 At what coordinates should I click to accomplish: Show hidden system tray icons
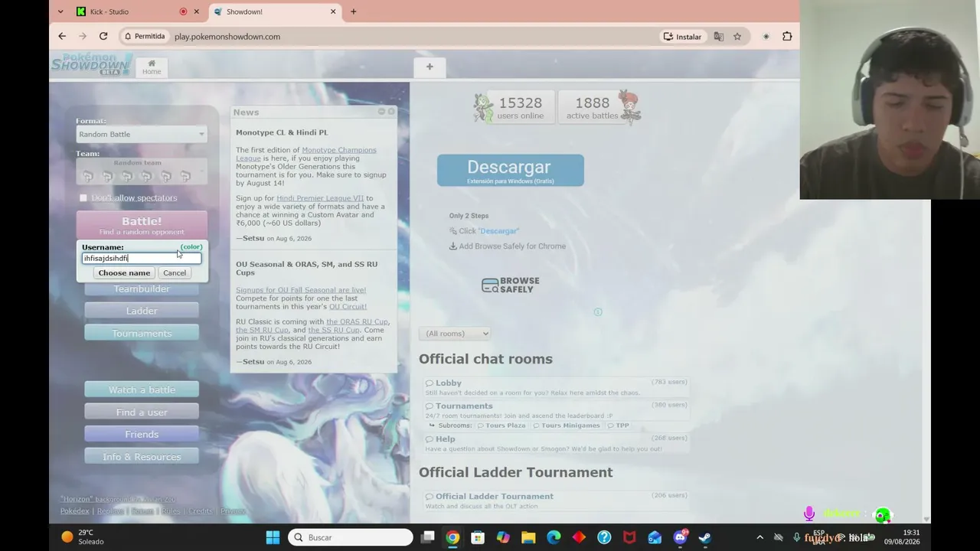pyautogui.click(x=759, y=537)
